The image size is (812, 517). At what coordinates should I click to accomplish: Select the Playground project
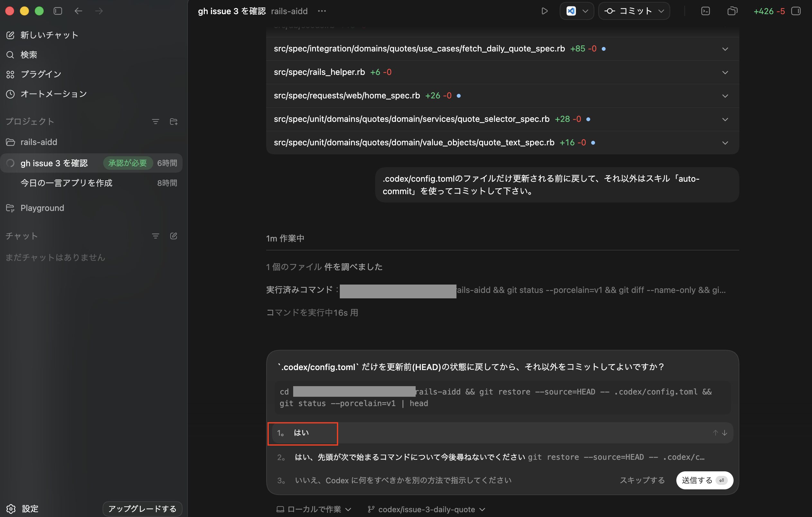(42, 208)
